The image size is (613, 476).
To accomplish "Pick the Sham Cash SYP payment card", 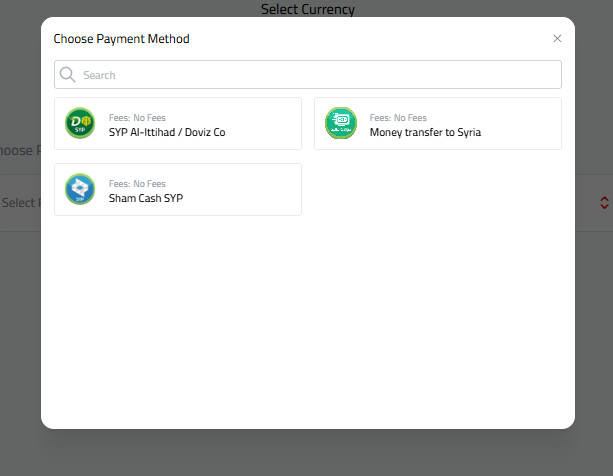I will tap(178, 190).
